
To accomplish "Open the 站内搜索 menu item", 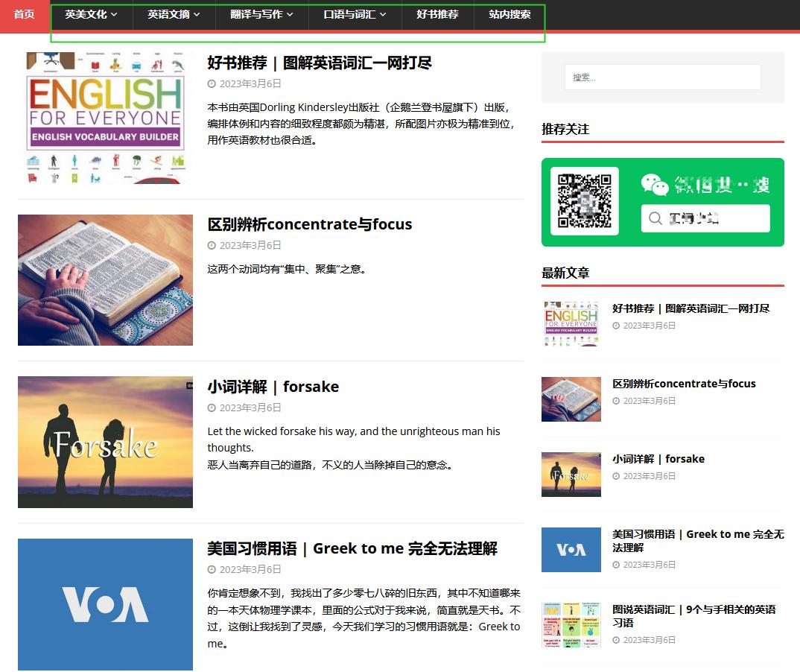I will [509, 13].
